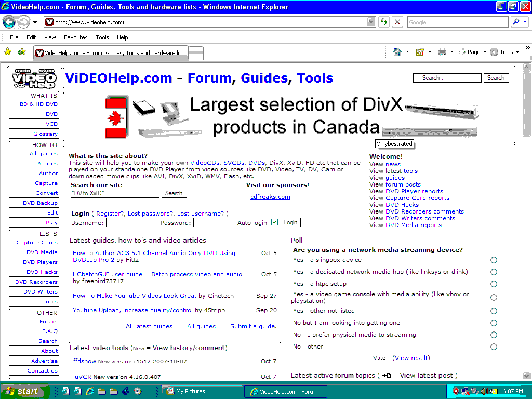Open the '(View result)' poll link

411,357
